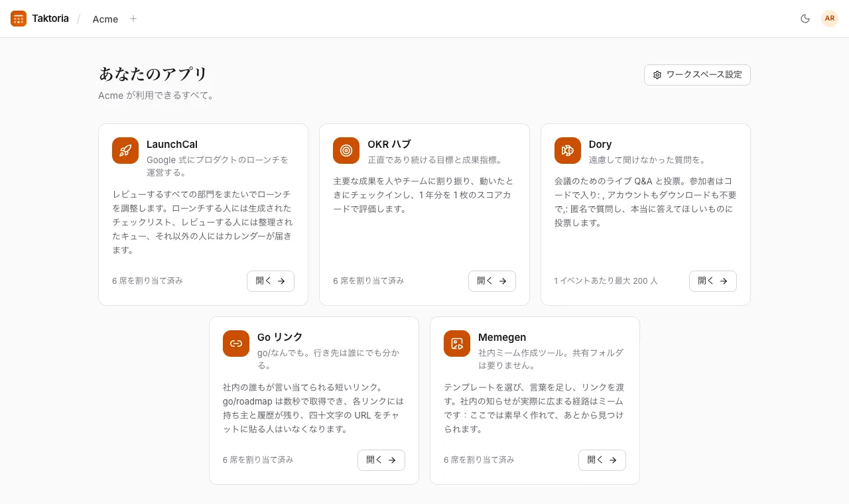The image size is (849, 504).
Task: Click the LaunchCal card title
Action: tap(172, 145)
